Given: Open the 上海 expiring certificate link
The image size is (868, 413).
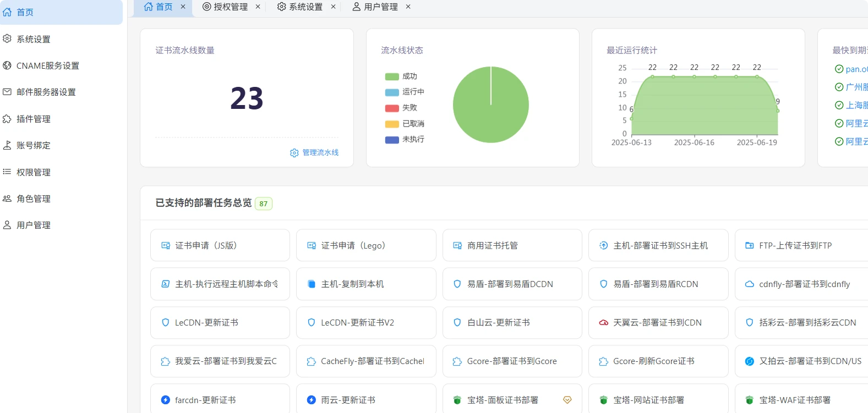Looking at the screenshot, I should 856,105.
